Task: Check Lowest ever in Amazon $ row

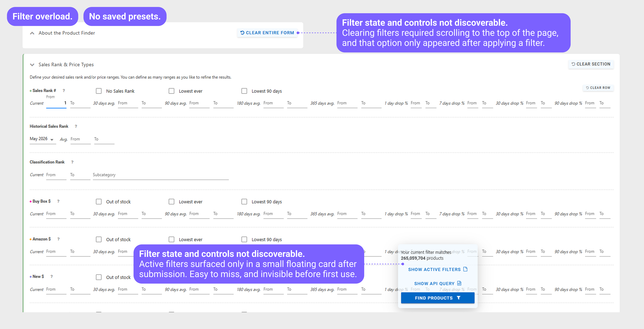Action: point(172,239)
